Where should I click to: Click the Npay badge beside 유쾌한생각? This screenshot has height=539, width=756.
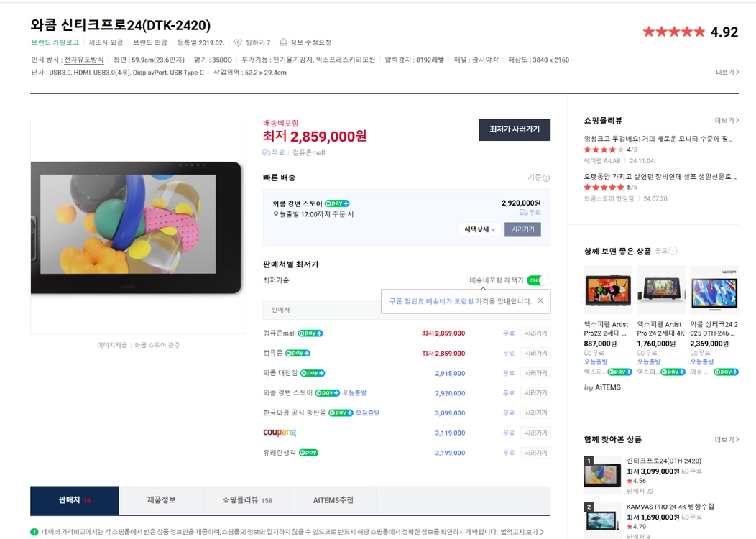pyautogui.click(x=308, y=453)
